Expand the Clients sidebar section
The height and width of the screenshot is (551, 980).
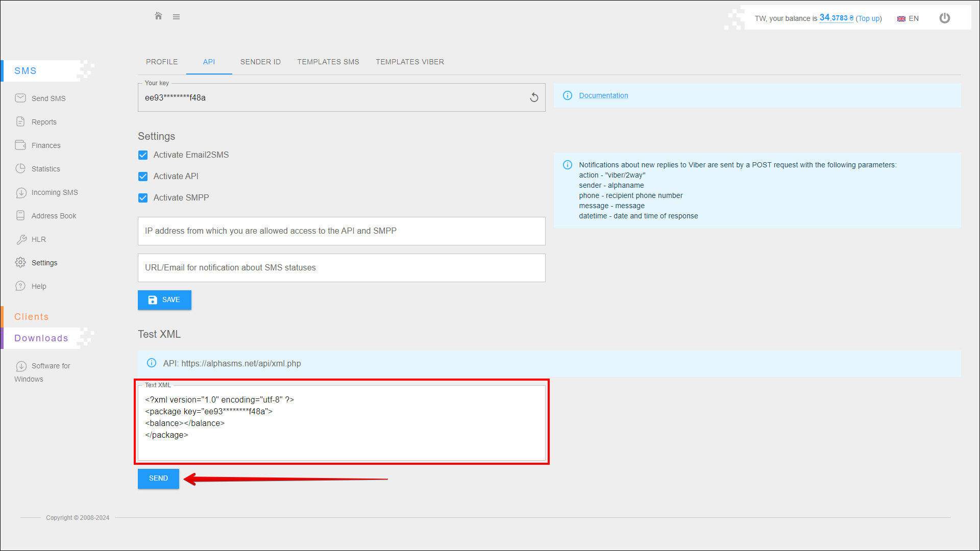coord(32,317)
